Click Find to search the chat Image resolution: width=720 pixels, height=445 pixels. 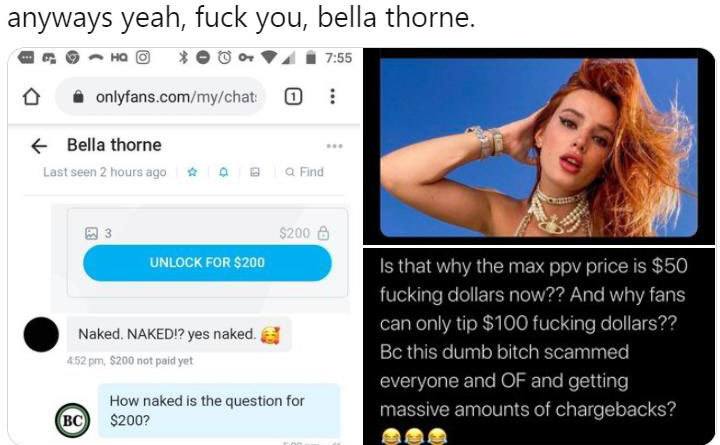(304, 172)
